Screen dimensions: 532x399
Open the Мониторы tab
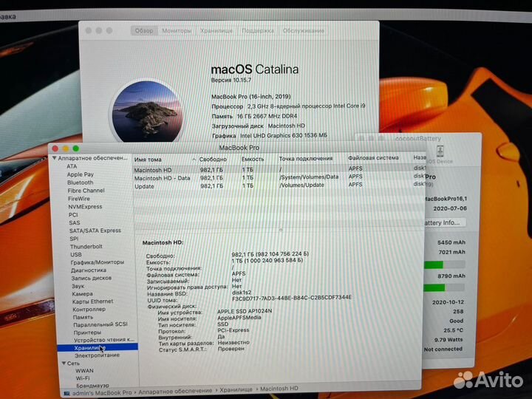(x=177, y=31)
